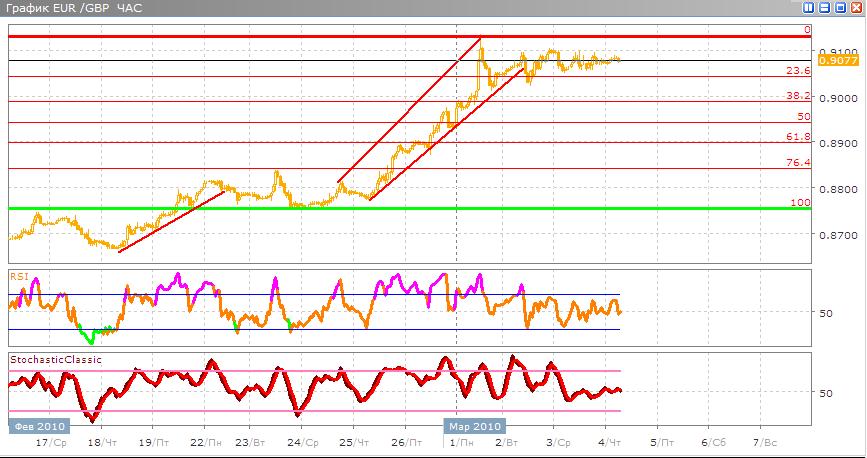Select the thick green horizontal support line
The image size is (867, 458).
pos(410,209)
